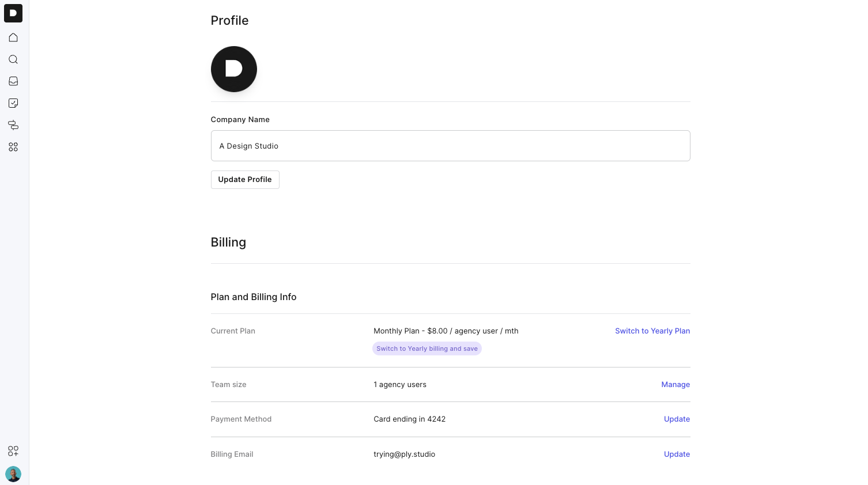Click Switch to Yearly Plan link
Image resolution: width=868 pixels, height=485 pixels.
652,331
